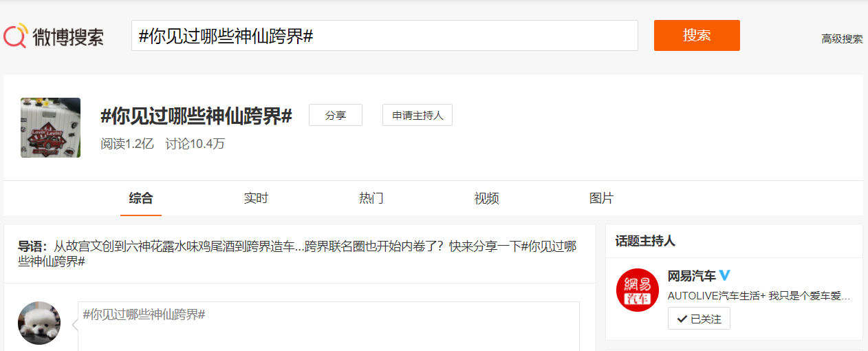Click the 申请主持人 button
The height and width of the screenshot is (351, 868).
tap(417, 116)
